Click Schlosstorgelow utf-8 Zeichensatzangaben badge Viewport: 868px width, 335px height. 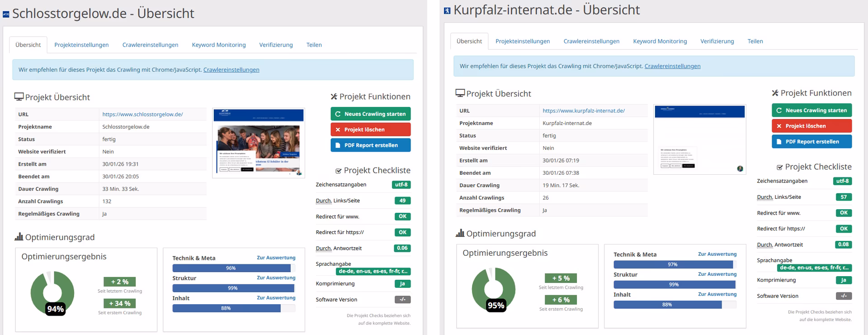click(401, 185)
